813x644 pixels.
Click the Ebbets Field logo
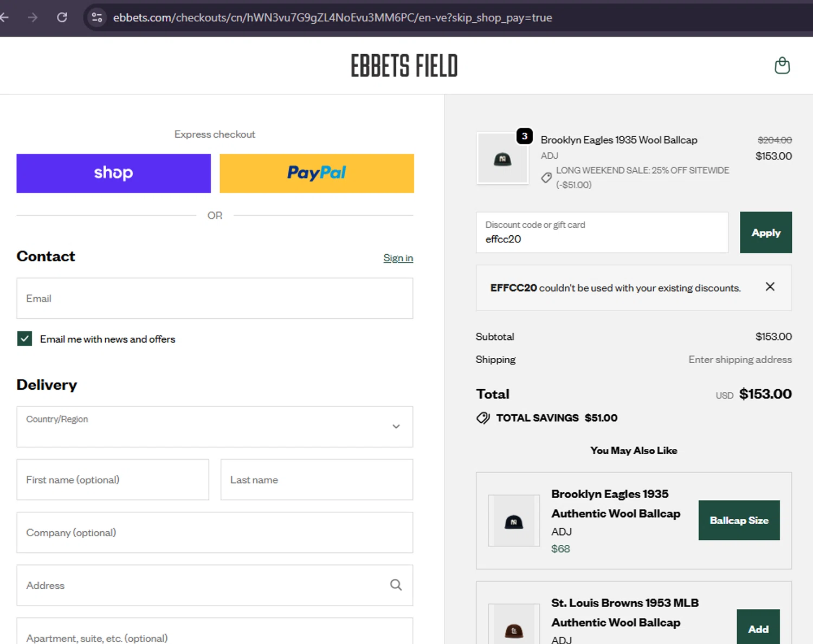(x=404, y=66)
